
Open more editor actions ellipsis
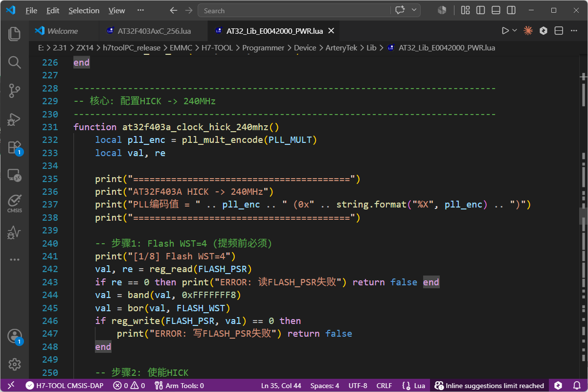[574, 31]
